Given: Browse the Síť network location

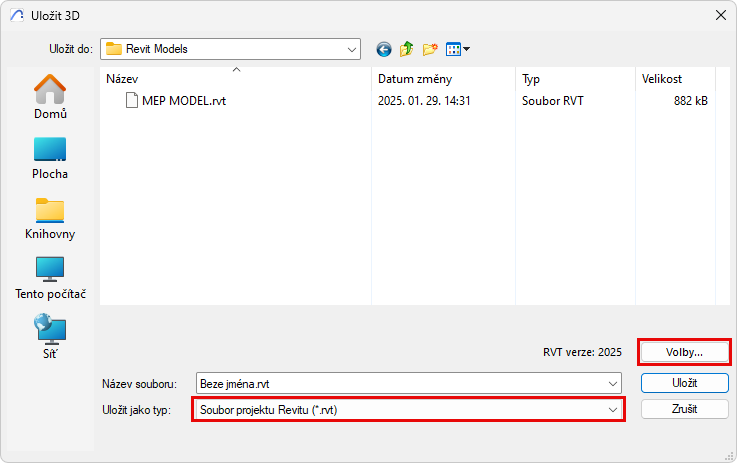Looking at the screenshot, I should click(x=50, y=337).
